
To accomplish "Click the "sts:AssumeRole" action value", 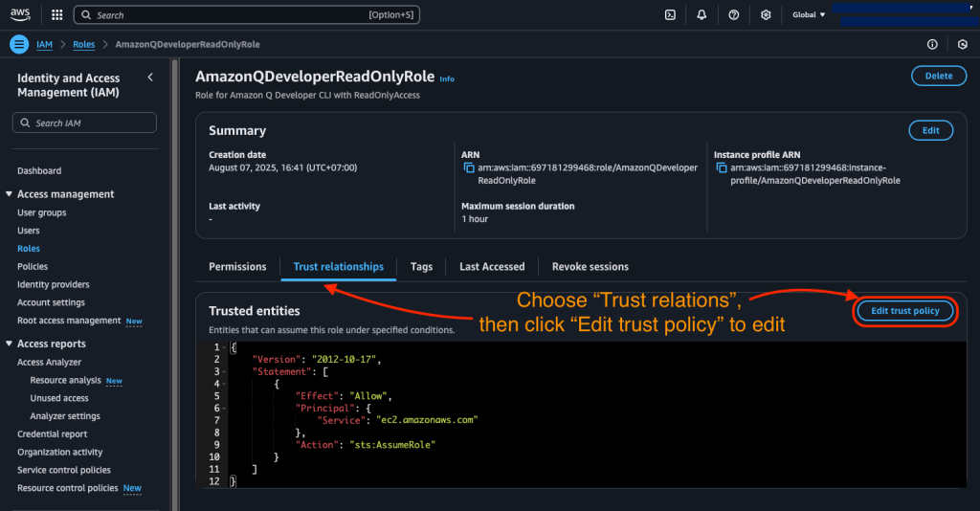I will [392, 445].
